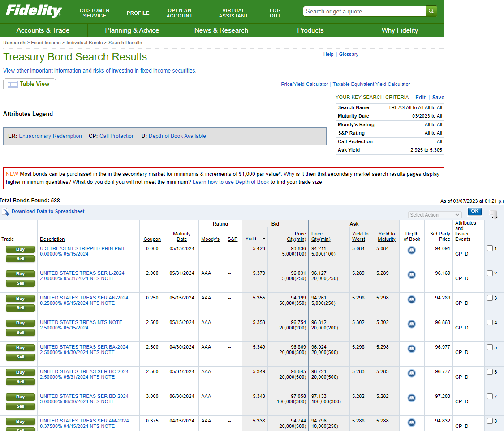Click the Download Data spreadsheet icon

(x=6, y=212)
